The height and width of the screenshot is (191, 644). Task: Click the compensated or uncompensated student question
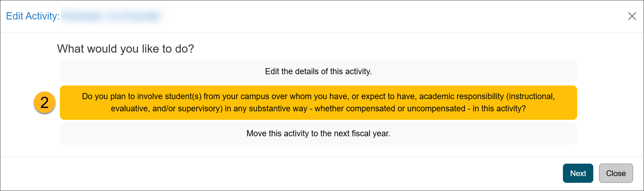click(x=318, y=102)
